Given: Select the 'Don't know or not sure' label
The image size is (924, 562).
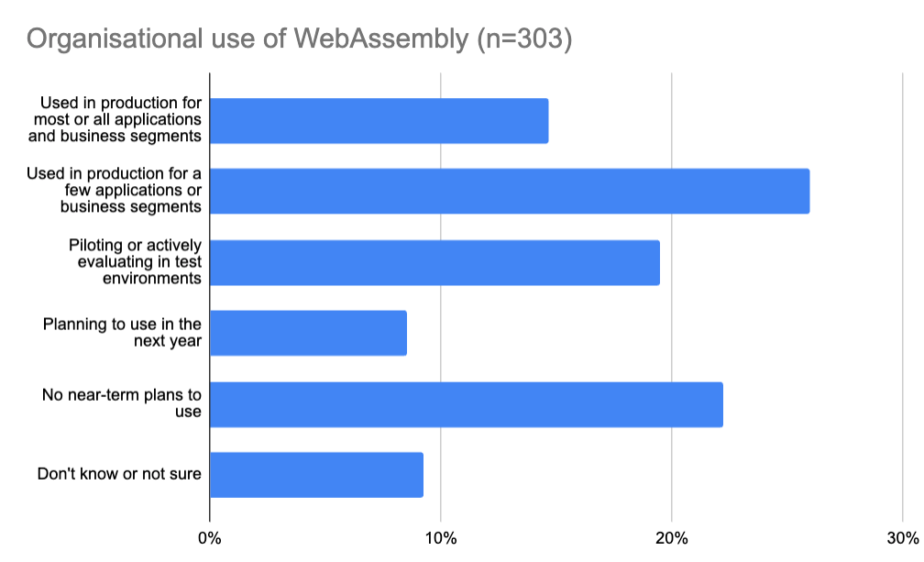Looking at the screenshot, I should click(119, 474).
